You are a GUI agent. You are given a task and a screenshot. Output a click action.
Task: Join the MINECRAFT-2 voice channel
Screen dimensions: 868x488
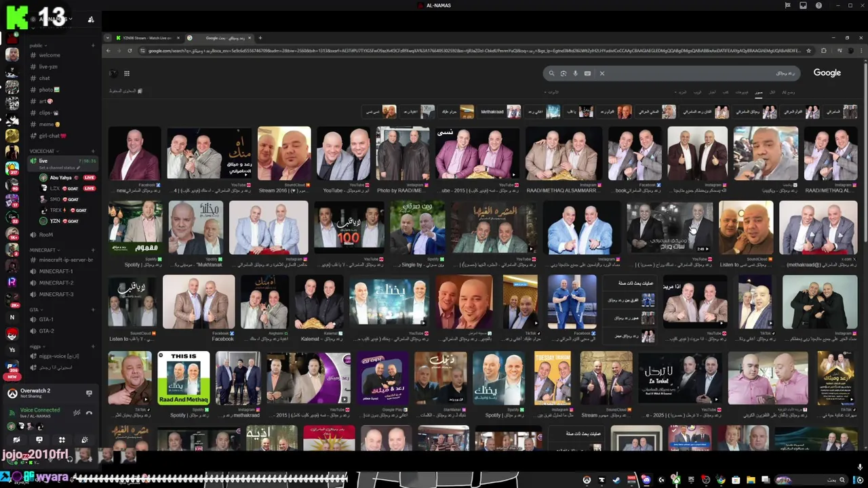click(61, 283)
